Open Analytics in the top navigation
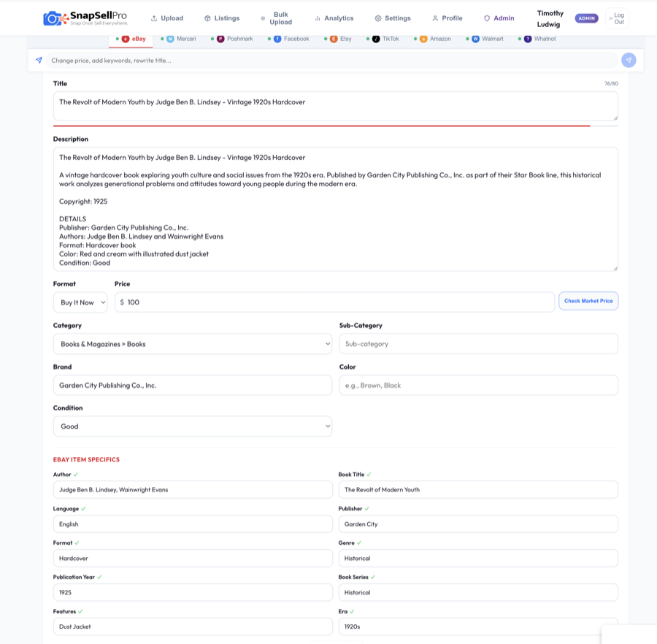This screenshot has height=644, width=657. (x=334, y=18)
